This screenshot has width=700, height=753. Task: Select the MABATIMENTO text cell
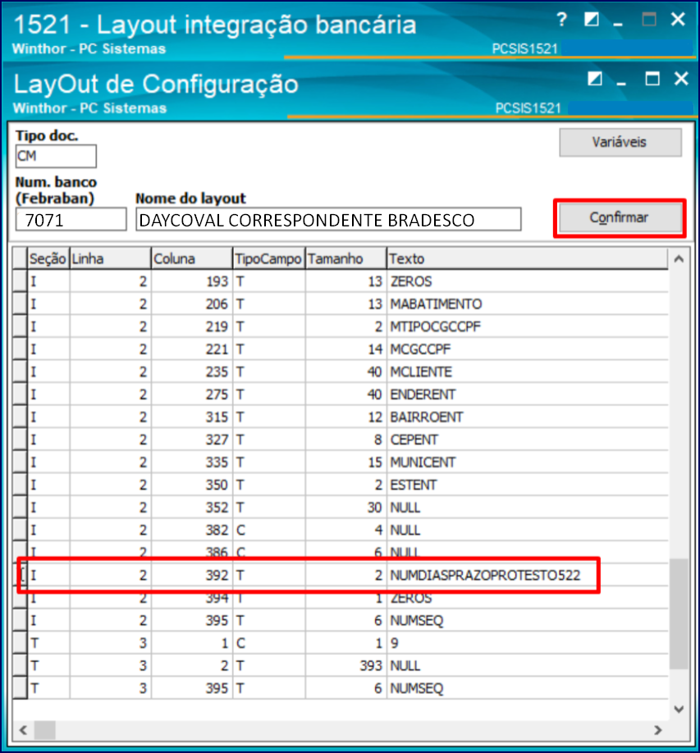[x=528, y=304]
